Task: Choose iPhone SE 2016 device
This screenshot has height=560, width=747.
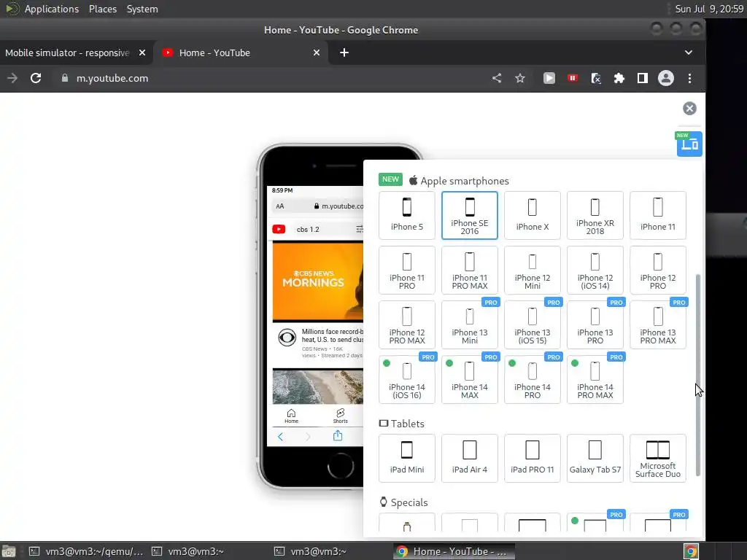Action: [x=470, y=215]
